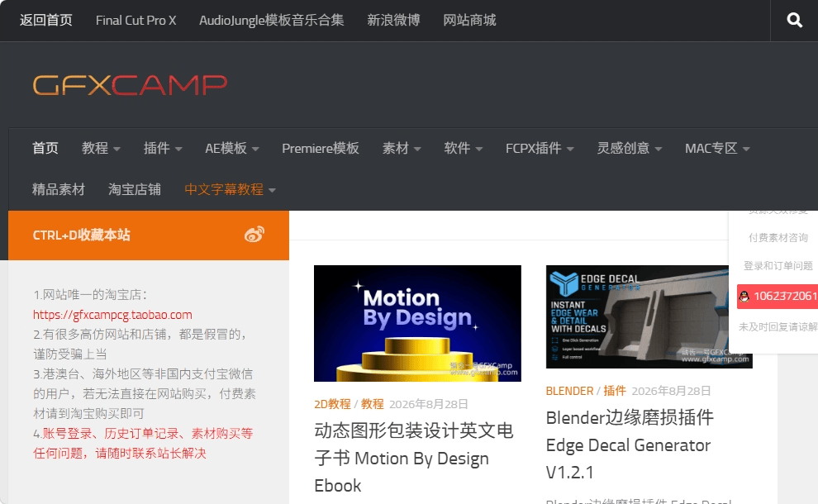
Task: Click the 2026年8月28日 date under Motion By Design thumbnail
Action: tap(428, 404)
